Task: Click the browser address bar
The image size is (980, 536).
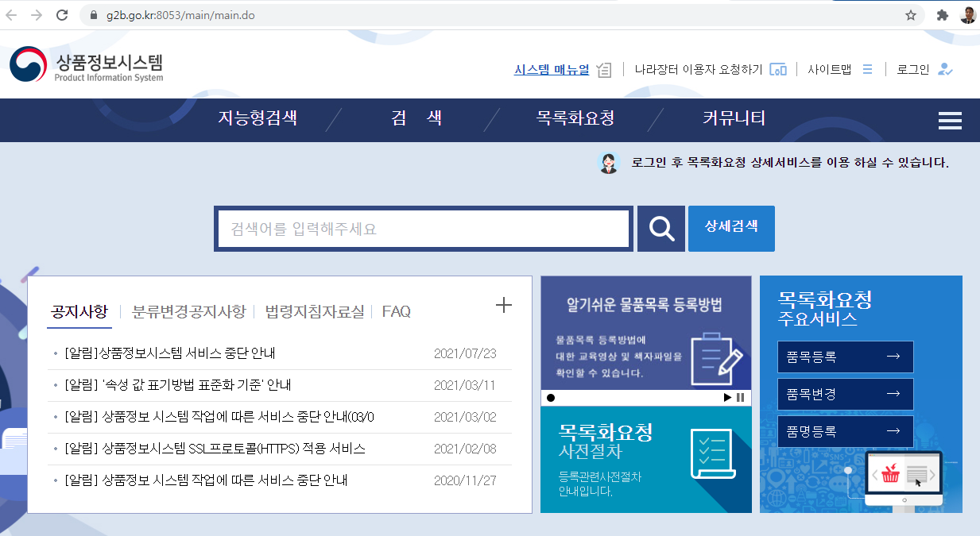Action: pos(501,15)
